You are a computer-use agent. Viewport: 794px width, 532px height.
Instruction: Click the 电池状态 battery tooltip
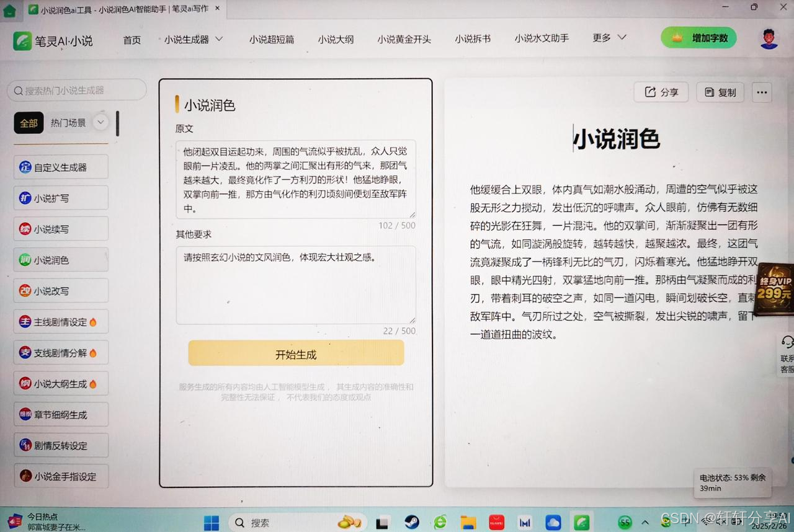733,482
